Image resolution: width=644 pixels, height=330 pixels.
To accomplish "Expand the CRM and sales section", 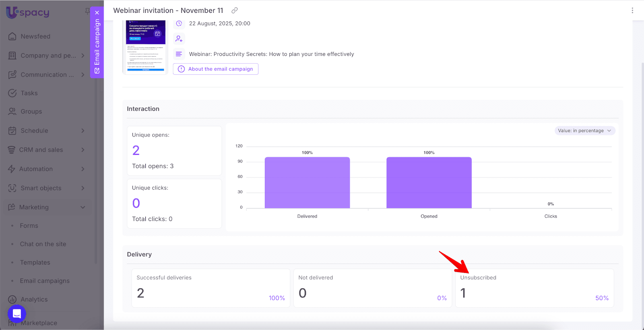I will 83,150.
